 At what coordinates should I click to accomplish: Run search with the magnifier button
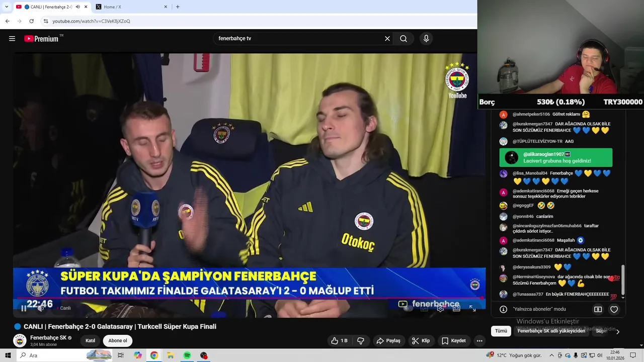(404, 39)
